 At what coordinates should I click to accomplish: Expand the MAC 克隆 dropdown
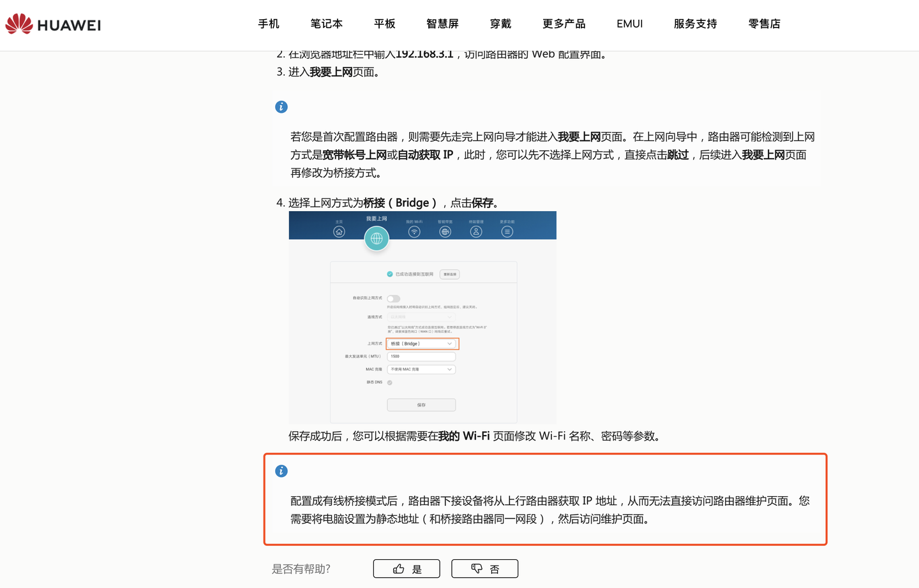pyautogui.click(x=421, y=369)
